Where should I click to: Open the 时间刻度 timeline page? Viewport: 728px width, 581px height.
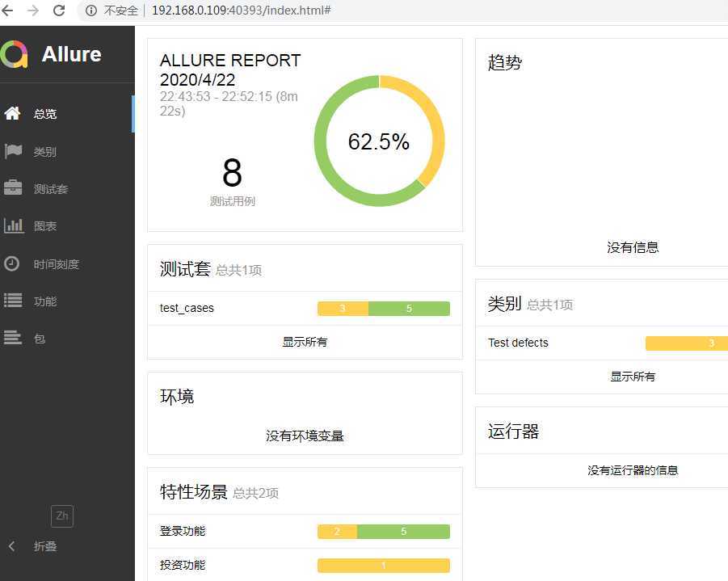(x=67, y=264)
